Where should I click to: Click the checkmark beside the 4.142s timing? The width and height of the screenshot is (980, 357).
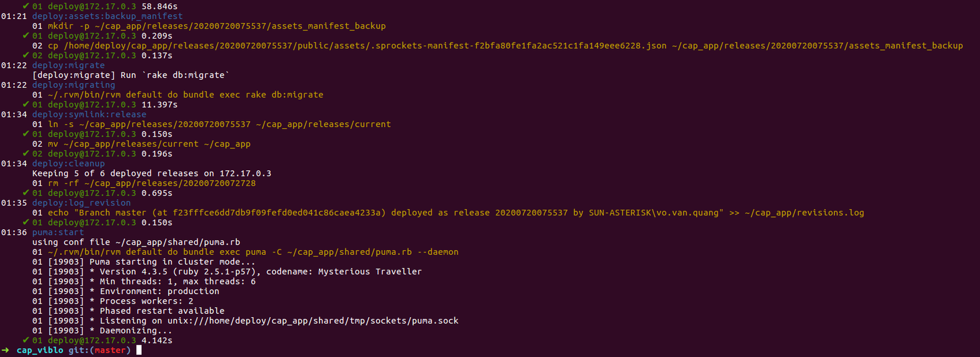coord(26,340)
